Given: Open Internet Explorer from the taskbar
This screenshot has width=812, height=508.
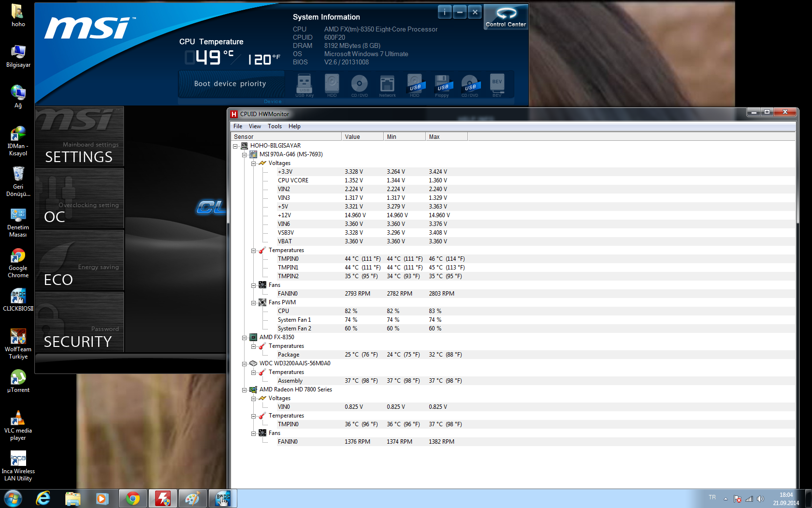Looking at the screenshot, I should [43, 498].
